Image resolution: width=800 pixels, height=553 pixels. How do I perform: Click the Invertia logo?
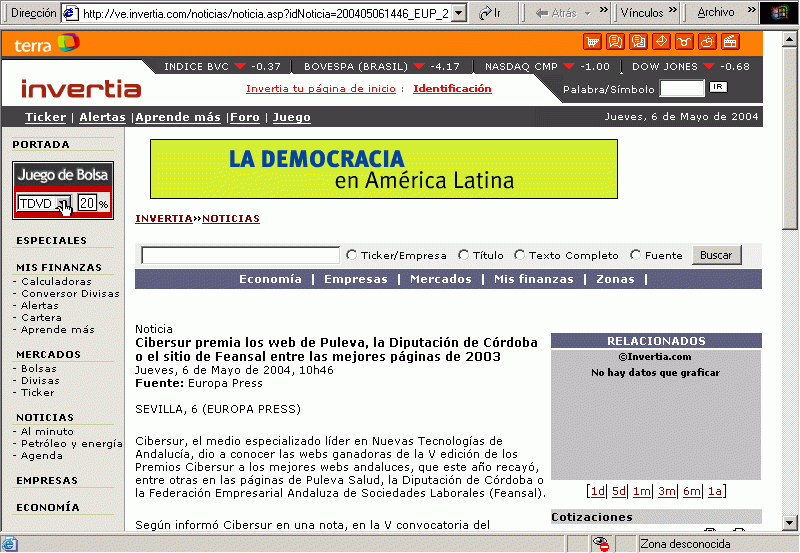coord(81,89)
